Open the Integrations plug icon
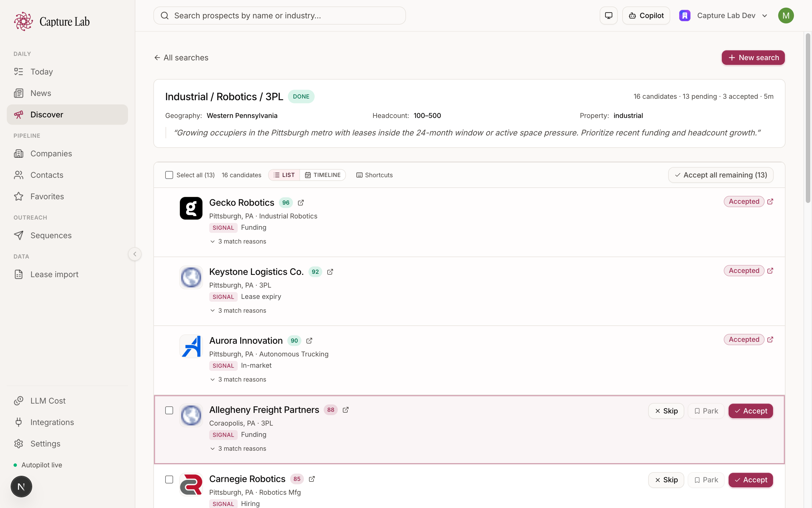812x508 pixels. 18,422
